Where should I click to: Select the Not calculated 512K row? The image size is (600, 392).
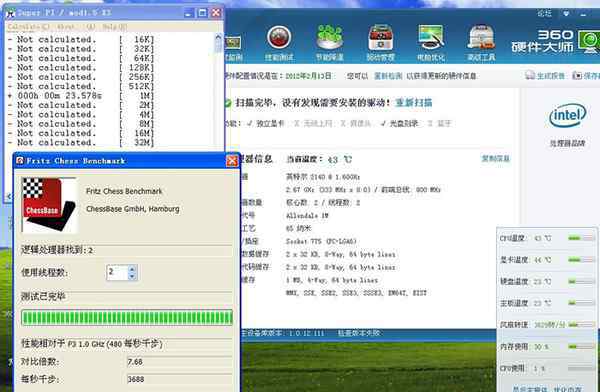[x=81, y=86]
